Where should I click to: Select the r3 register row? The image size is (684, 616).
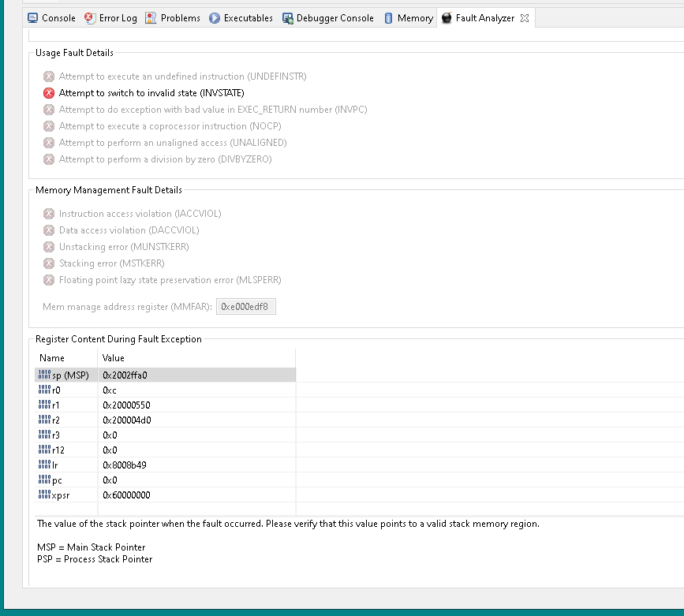[x=165, y=435]
